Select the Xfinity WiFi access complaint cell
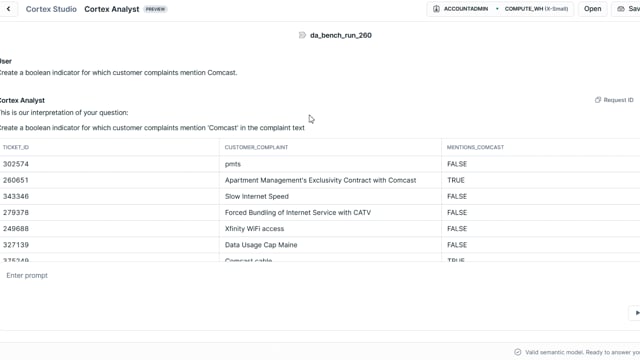640x360 pixels. tap(254, 229)
